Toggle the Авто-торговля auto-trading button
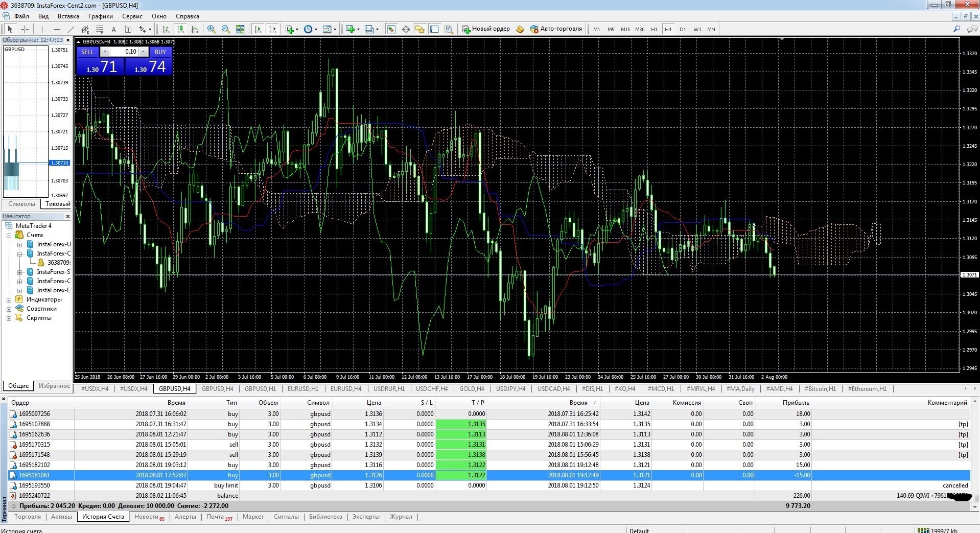Viewport: 980px width, 533px height. tap(556, 29)
